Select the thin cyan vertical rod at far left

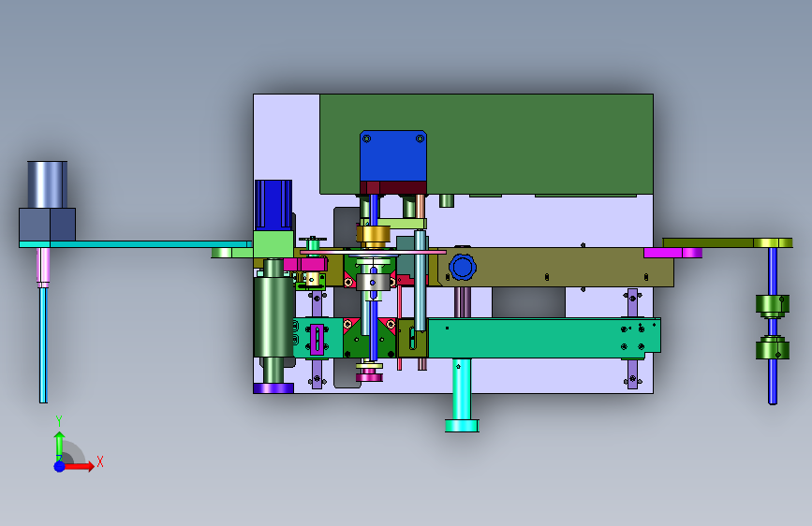coord(43,344)
